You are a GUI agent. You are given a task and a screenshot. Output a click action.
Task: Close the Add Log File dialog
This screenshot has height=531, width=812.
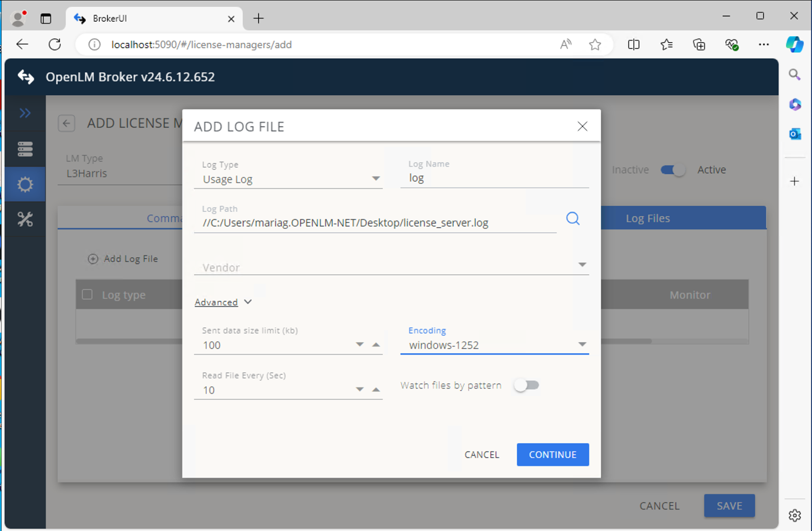582,126
